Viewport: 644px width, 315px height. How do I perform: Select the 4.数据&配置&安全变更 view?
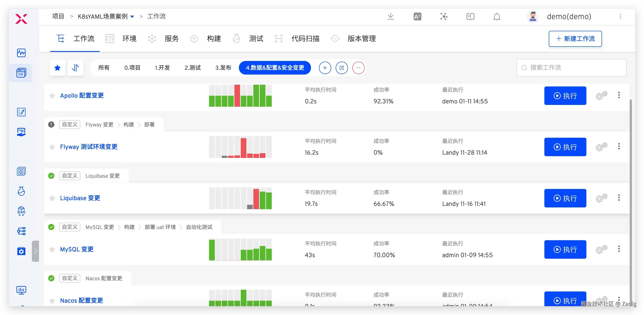(x=275, y=68)
